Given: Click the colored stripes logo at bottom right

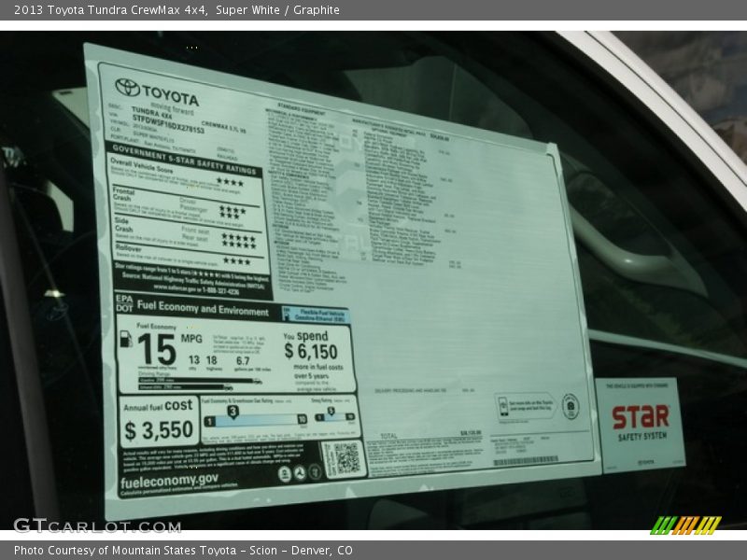Looking at the screenshot, I should [685, 525].
